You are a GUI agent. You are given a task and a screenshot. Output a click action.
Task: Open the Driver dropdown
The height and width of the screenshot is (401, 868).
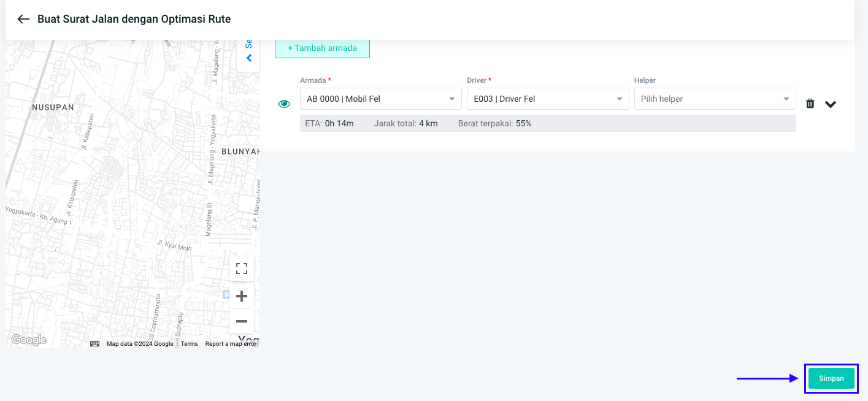click(x=547, y=99)
